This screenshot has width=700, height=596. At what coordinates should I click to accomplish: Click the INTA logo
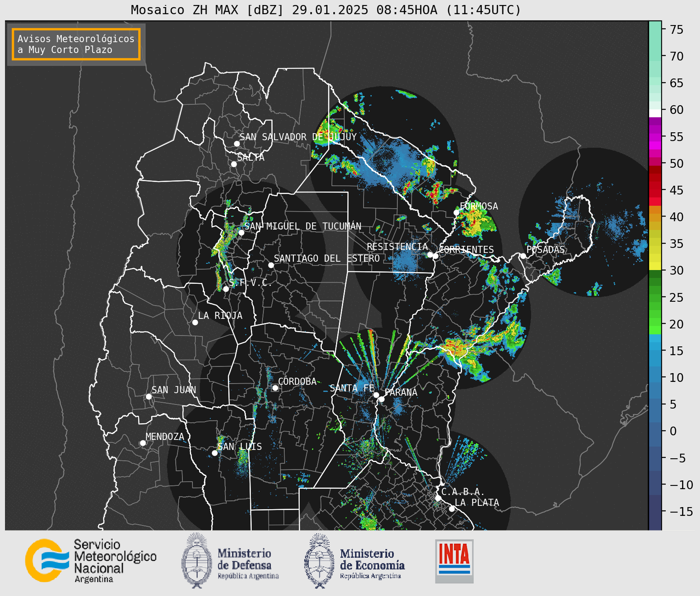[x=454, y=561]
